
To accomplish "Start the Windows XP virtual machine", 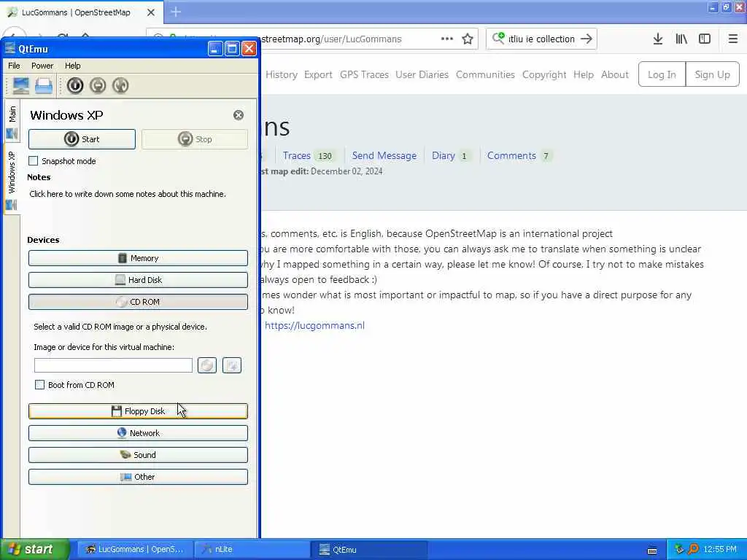I will coord(82,139).
